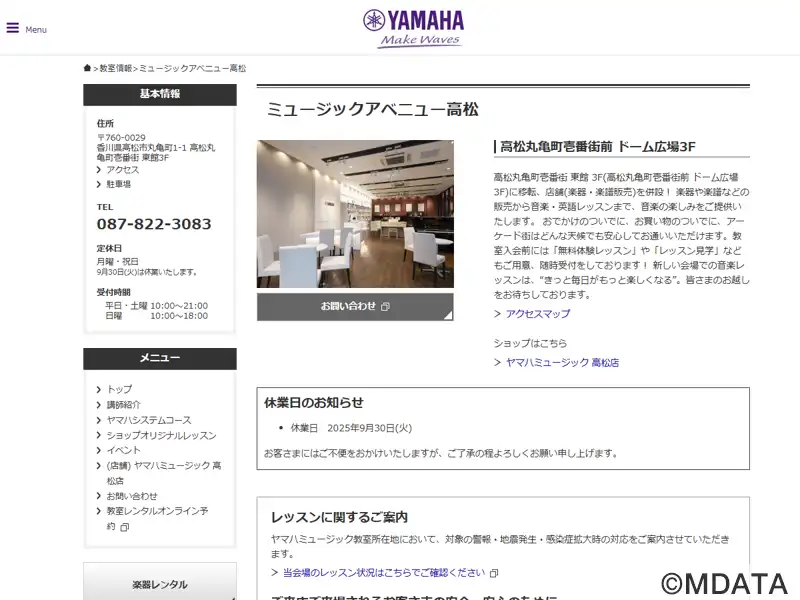Select イベント in the side menu
The width and height of the screenshot is (800, 600).
point(123,450)
